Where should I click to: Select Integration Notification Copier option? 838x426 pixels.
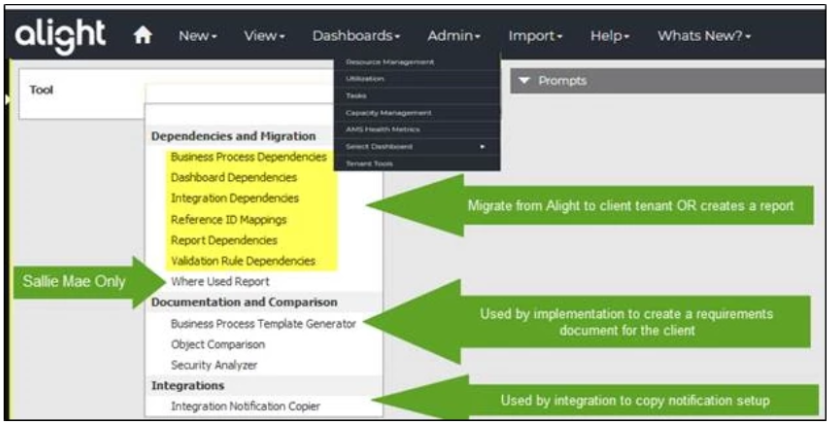[245, 407]
